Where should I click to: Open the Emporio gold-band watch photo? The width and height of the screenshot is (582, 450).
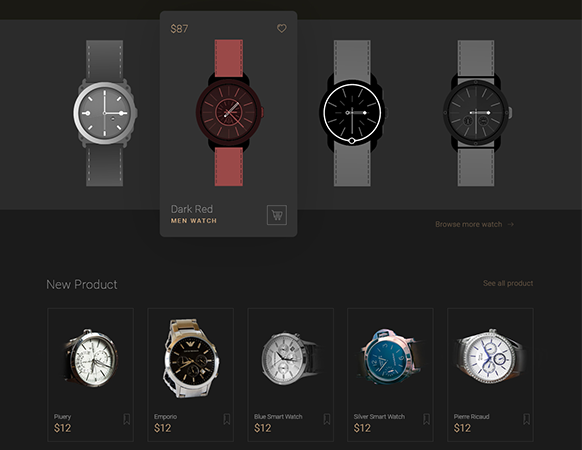coord(191,358)
